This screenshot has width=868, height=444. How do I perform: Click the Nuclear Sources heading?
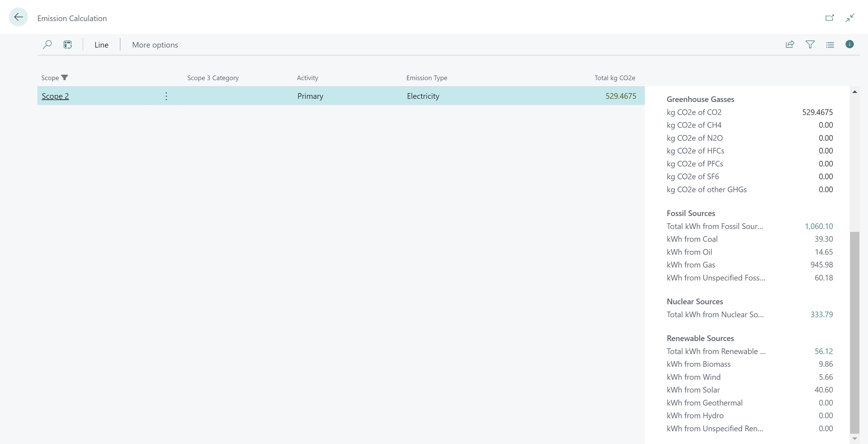695,302
